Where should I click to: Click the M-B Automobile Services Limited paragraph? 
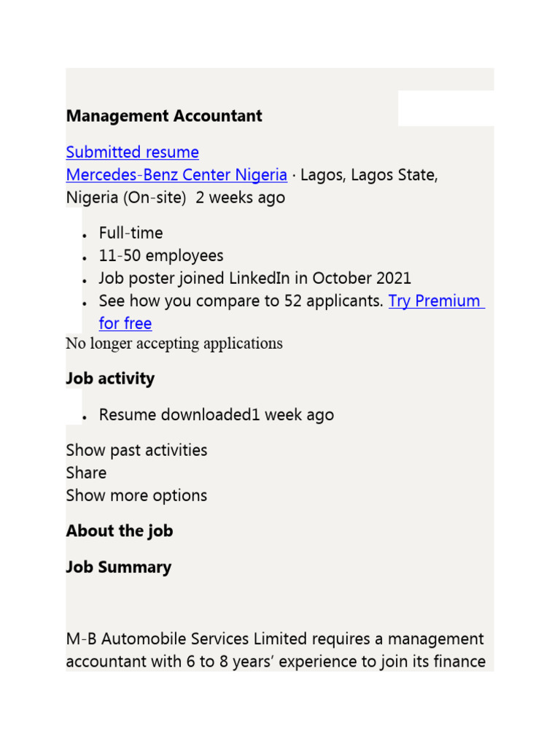276,651
